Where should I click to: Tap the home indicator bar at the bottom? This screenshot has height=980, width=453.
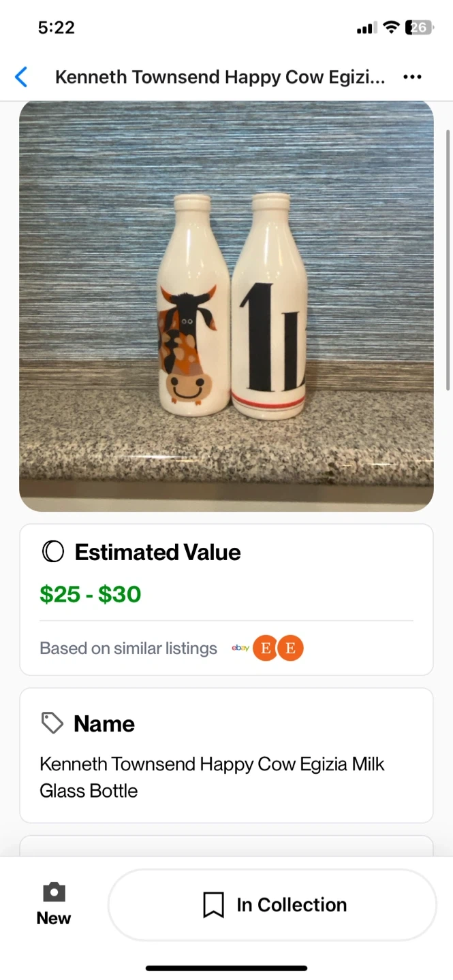pyautogui.click(x=226, y=968)
